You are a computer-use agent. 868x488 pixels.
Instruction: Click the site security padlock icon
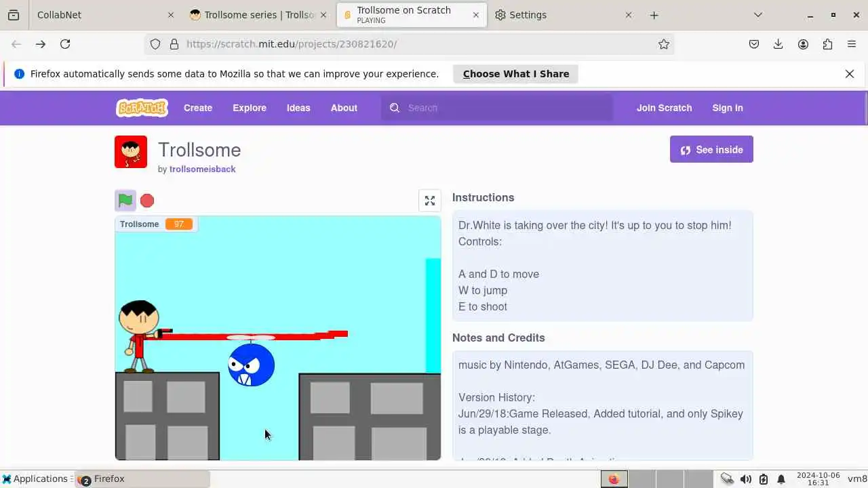[x=174, y=44]
